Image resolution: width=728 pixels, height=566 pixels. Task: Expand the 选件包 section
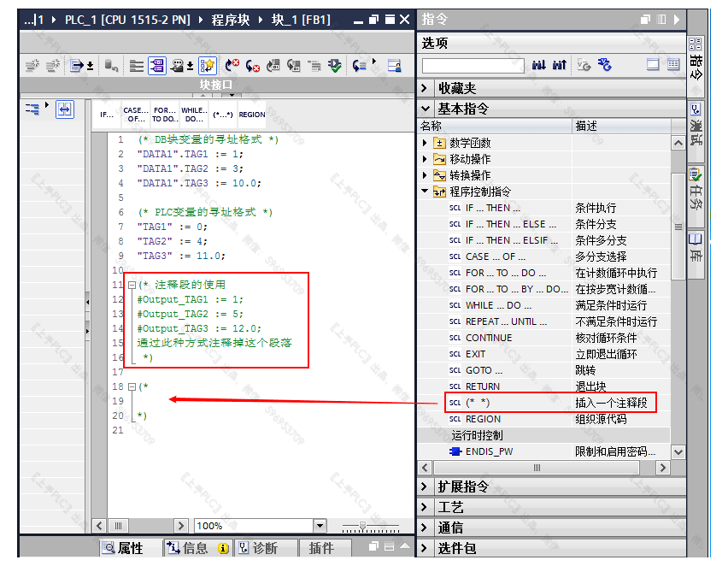tap(425, 548)
